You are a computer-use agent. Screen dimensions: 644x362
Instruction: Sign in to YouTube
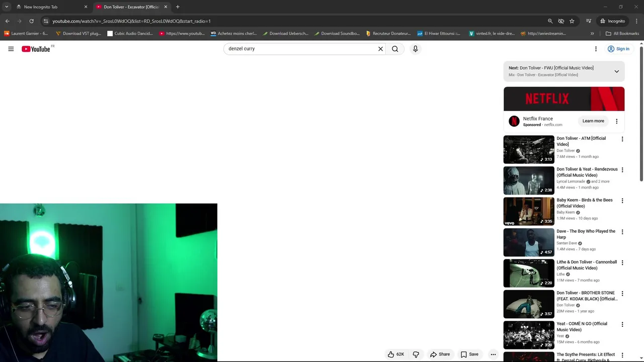(x=618, y=49)
